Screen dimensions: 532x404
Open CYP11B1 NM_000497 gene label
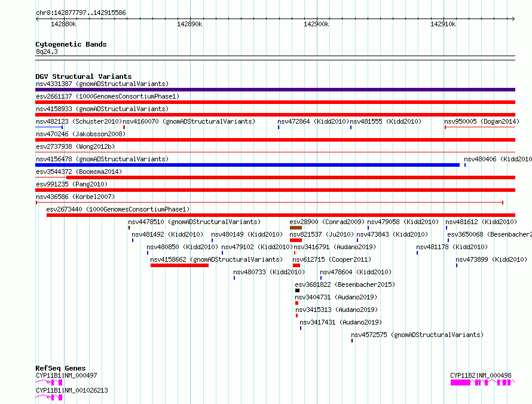[x=66, y=375]
